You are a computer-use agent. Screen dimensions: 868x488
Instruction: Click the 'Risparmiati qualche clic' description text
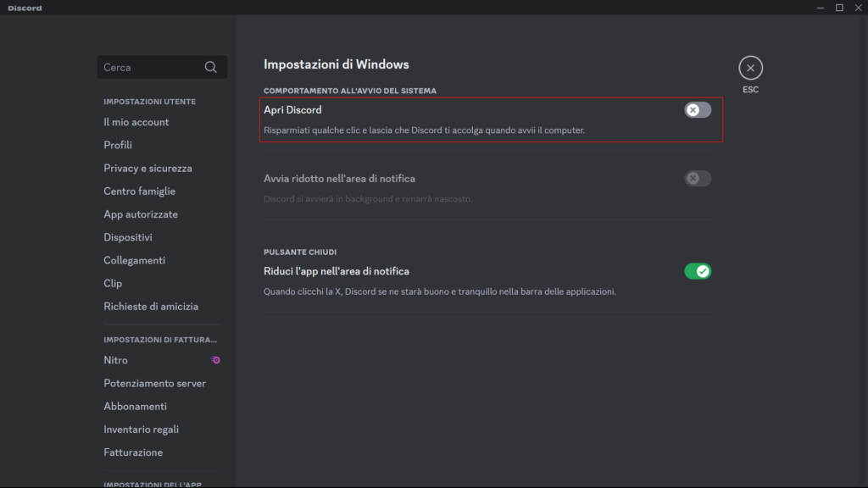424,130
